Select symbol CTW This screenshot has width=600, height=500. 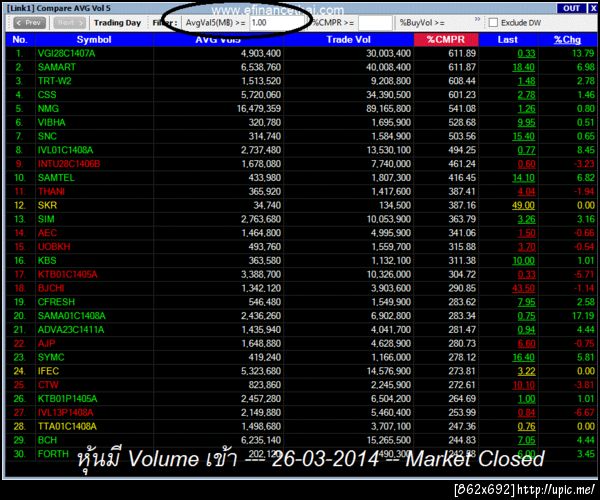pyautogui.click(x=48, y=385)
